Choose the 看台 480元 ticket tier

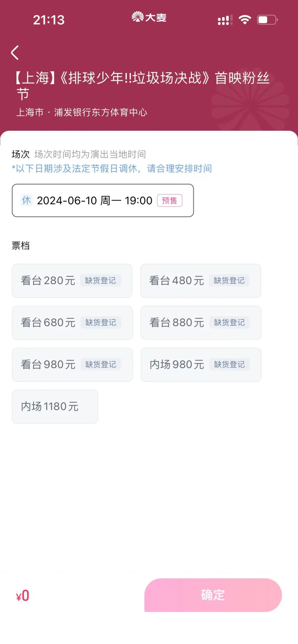click(177, 281)
